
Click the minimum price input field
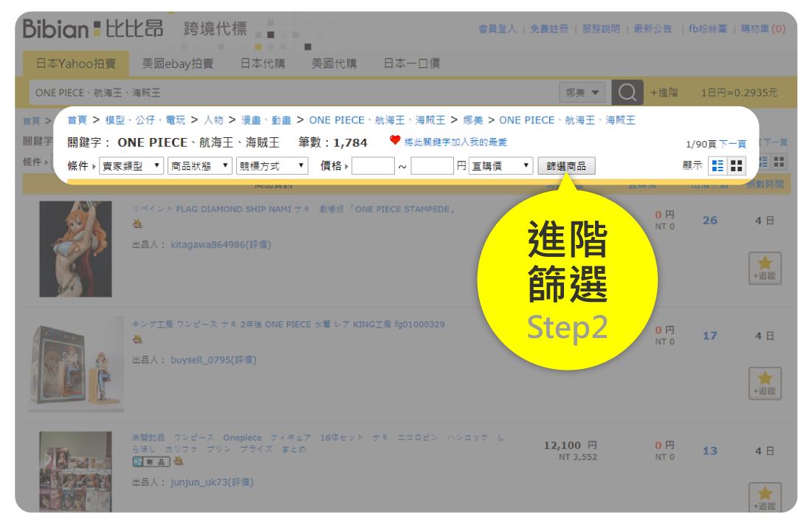pyautogui.click(x=373, y=166)
